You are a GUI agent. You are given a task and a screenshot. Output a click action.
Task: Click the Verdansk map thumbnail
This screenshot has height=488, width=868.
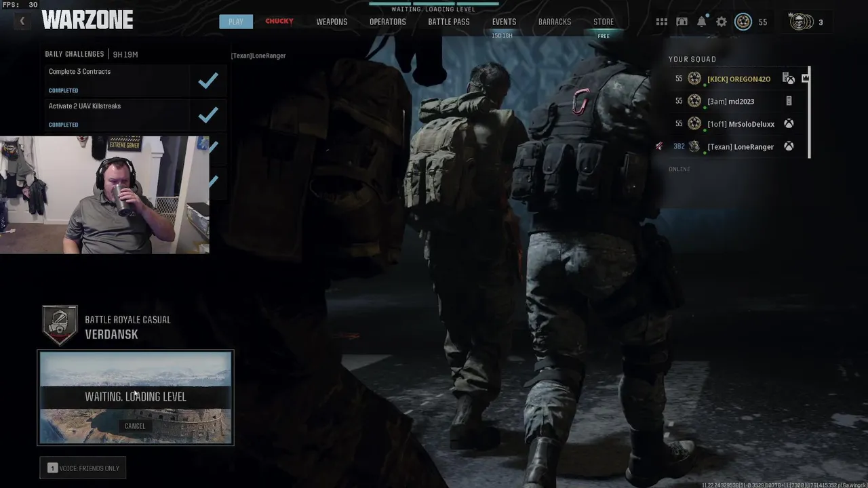(x=136, y=398)
